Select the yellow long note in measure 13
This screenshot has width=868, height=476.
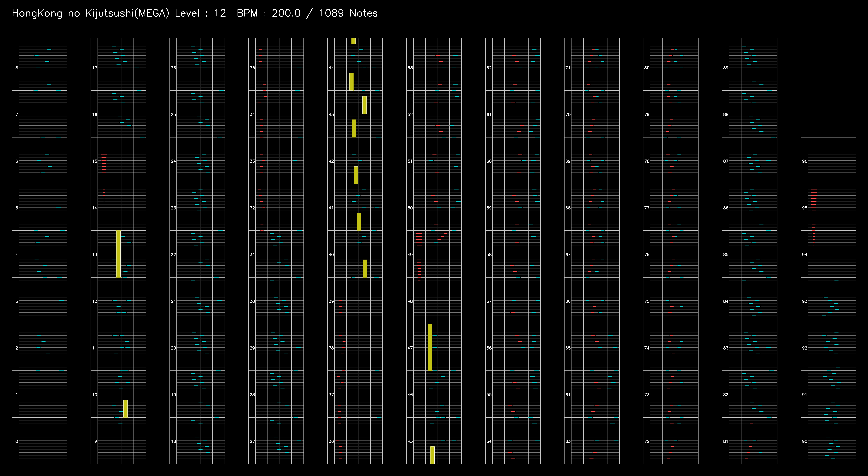(x=118, y=254)
